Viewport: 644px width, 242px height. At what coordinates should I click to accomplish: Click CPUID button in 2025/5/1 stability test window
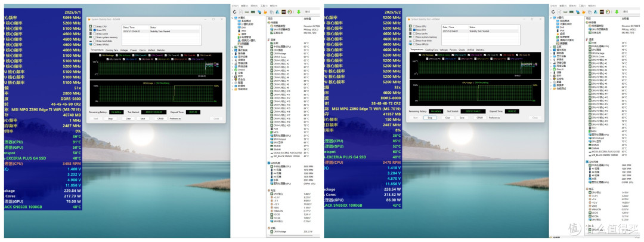pos(160,118)
